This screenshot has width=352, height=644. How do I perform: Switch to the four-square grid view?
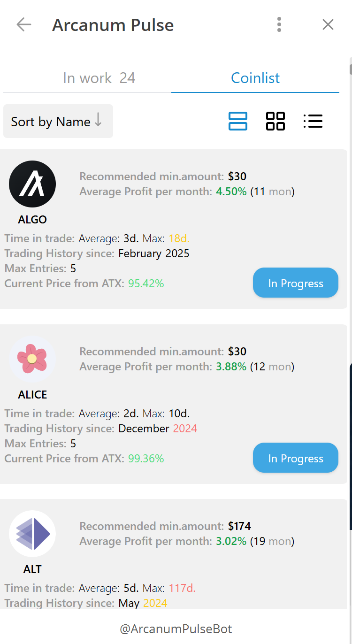coord(275,121)
